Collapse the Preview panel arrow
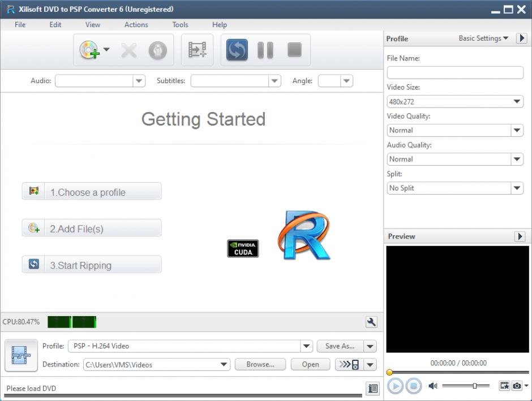The image size is (532, 401). point(520,236)
